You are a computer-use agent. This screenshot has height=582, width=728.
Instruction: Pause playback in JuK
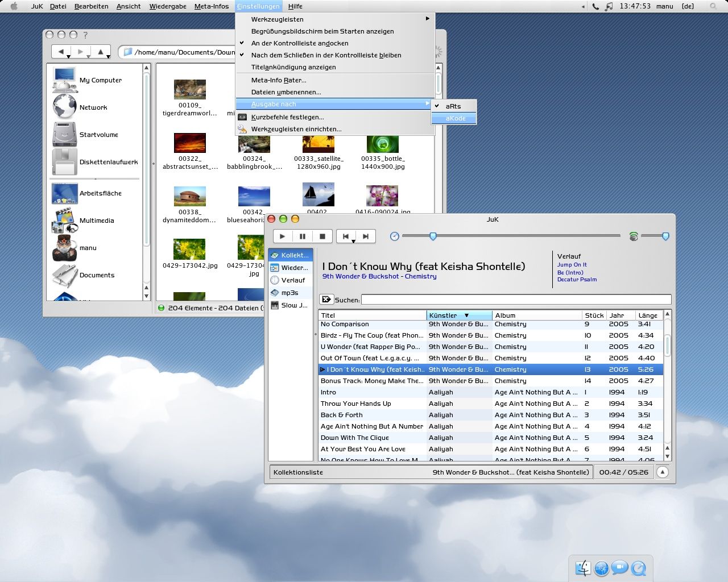tap(303, 236)
